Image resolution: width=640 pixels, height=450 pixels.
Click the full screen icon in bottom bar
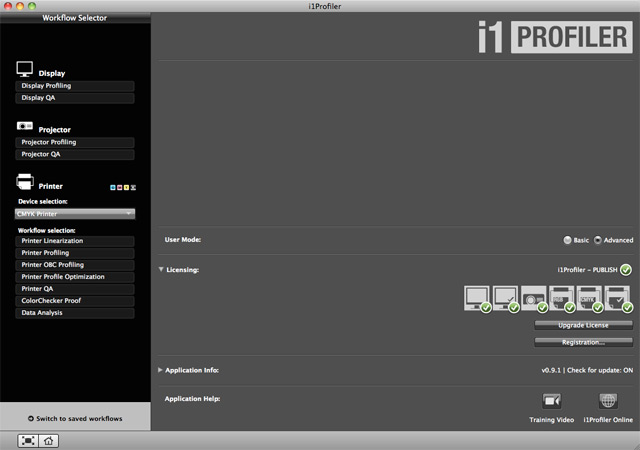click(28, 441)
